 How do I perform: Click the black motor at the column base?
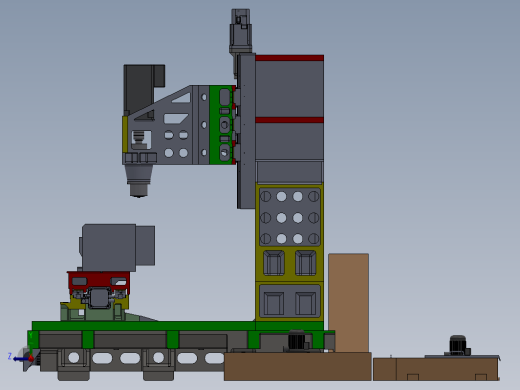[x=297, y=340]
